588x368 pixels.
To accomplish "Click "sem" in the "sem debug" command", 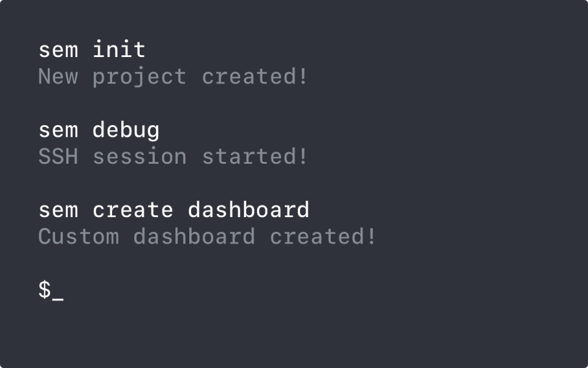I will (58, 131).
